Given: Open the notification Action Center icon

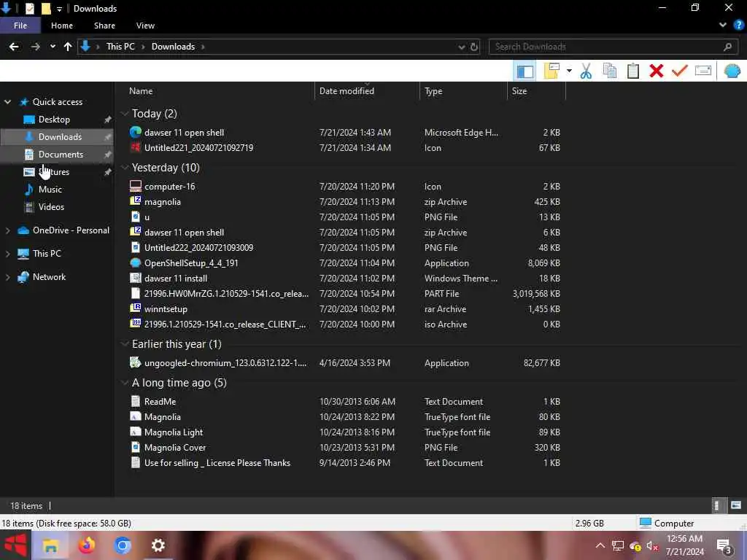Looking at the screenshot, I should [x=724, y=546].
